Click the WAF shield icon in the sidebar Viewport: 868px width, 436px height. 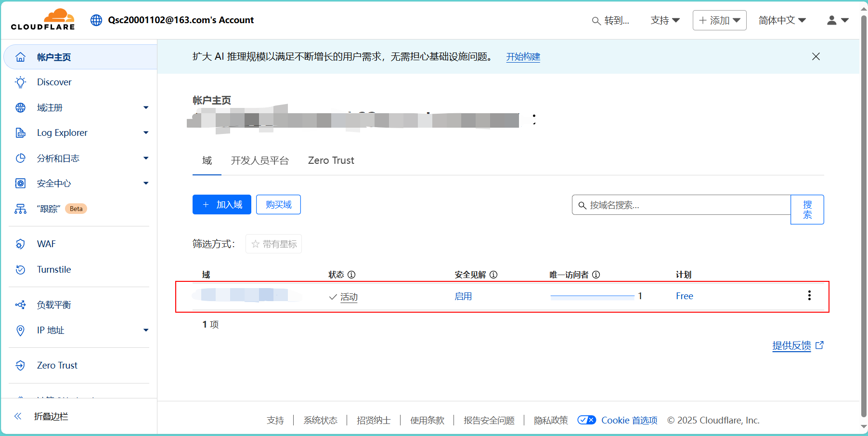[20, 244]
